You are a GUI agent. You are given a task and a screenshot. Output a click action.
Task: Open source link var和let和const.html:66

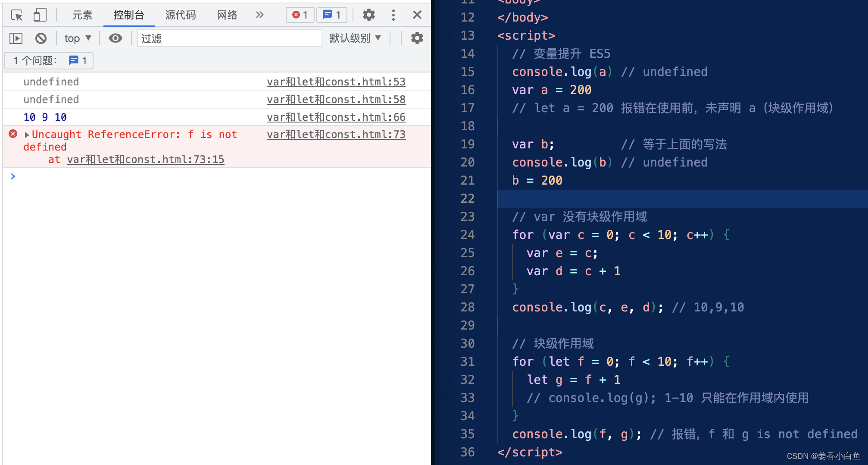click(x=336, y=117)
